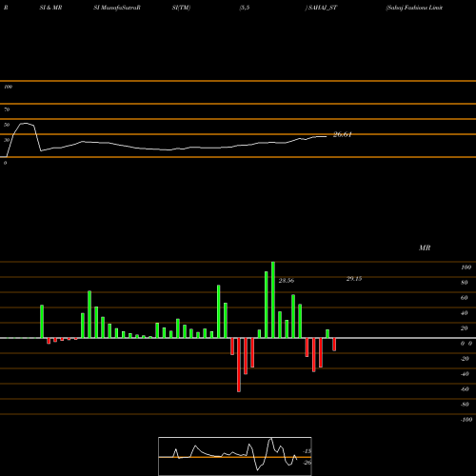This screenshot has width=476, height=476.
Task: Select the tallest green histogram bar
Action: pos(273,300)
